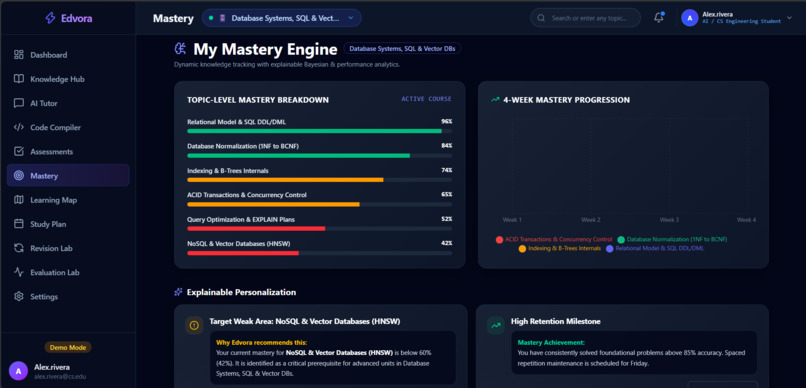Click the ACID Transactions progress bar
Screen dimensions: 806x388
[x=320, y=204]
